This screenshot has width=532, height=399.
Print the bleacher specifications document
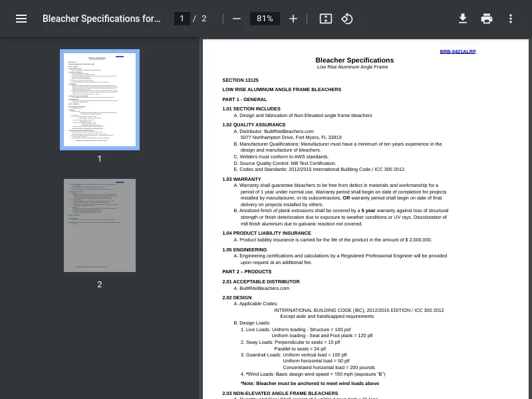pos(487,19)
